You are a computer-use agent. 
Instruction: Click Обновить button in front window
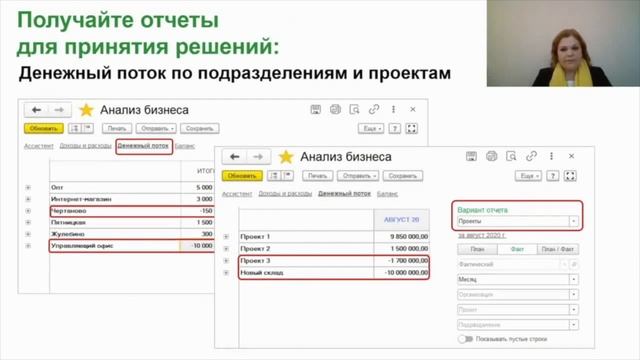[x=242, y=176]
